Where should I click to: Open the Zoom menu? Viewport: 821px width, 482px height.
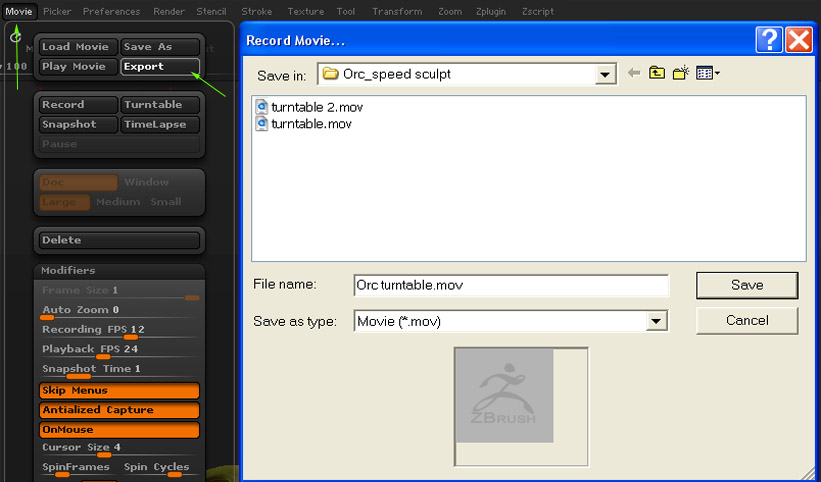(450, 11)
